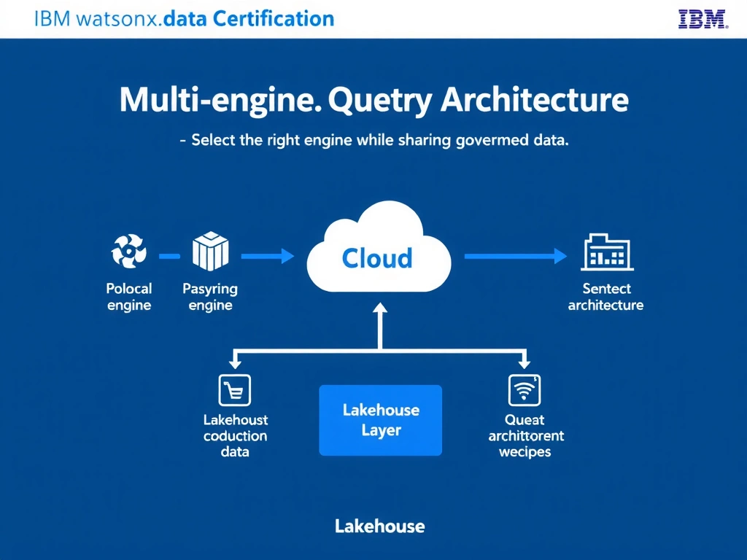Image resolution: width=747 pixels, height=560 pixels.
Task: Click the 'Polocal engine' label
Action: (128, 297)
